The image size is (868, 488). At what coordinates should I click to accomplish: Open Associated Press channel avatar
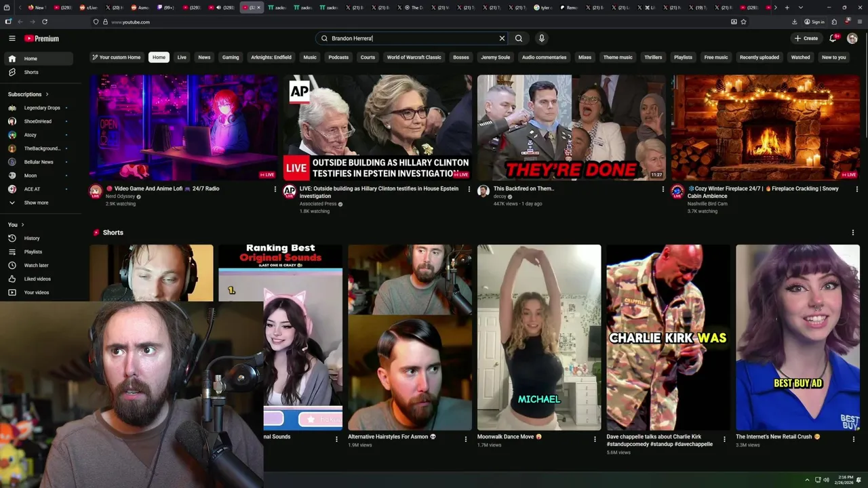click(x=290, y=191)
